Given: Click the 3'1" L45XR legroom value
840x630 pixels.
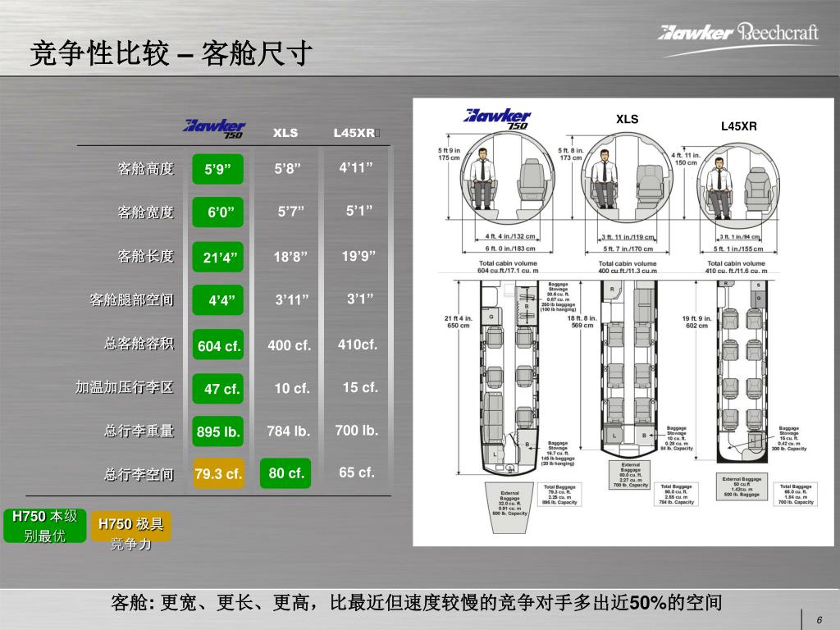Looking at the screenshot, I should [360, 299].
